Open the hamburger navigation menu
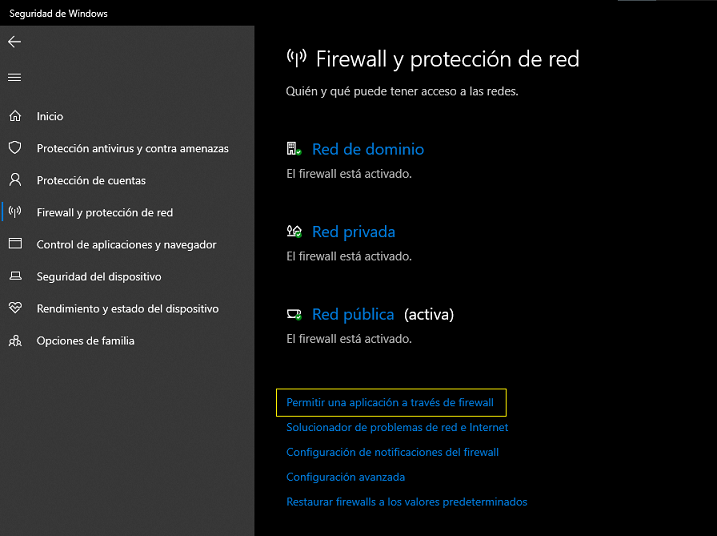 tap(15, 78)
